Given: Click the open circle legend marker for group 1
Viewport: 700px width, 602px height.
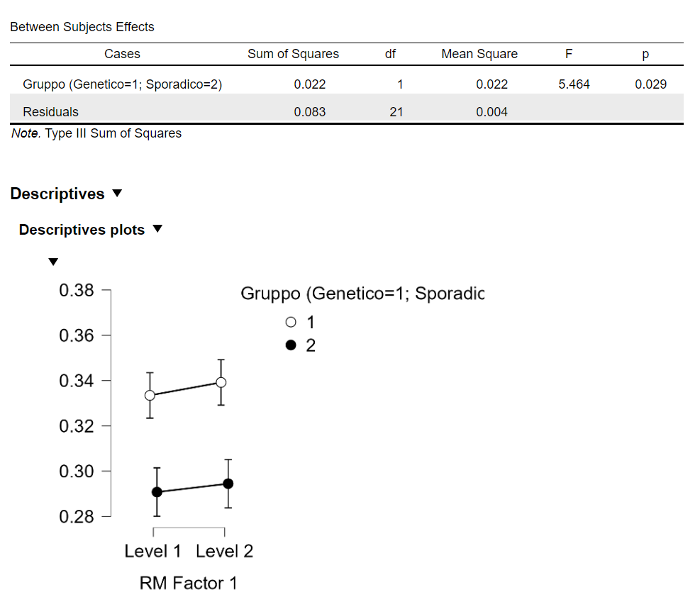Looking at the screenshot, I should [290, 322].
